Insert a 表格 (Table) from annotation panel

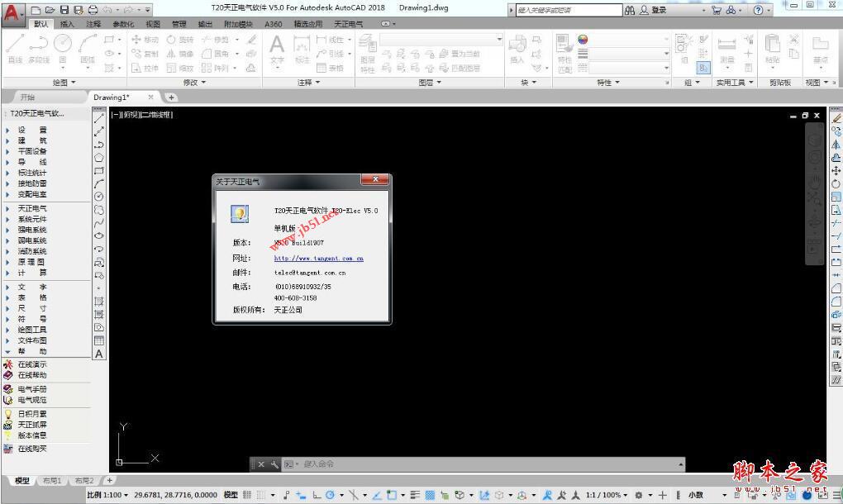pyautogui.click(x=331, y=68)
